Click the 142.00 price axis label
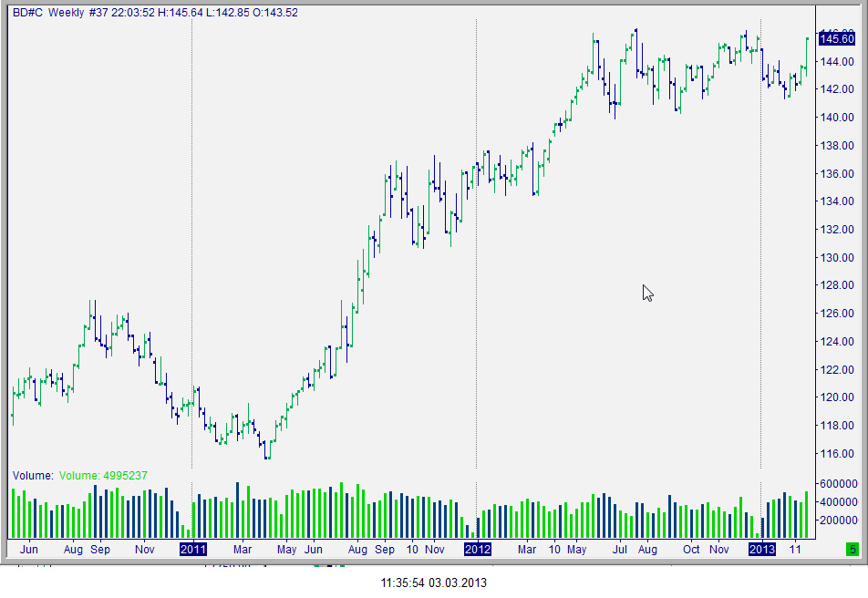 point(838,89)
